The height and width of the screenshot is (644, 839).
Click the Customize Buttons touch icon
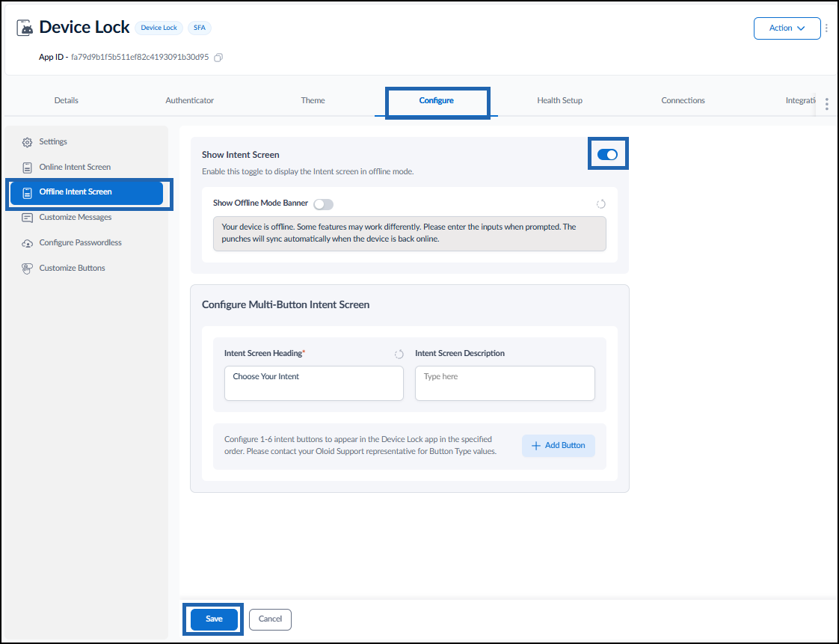tap(27, 269)
